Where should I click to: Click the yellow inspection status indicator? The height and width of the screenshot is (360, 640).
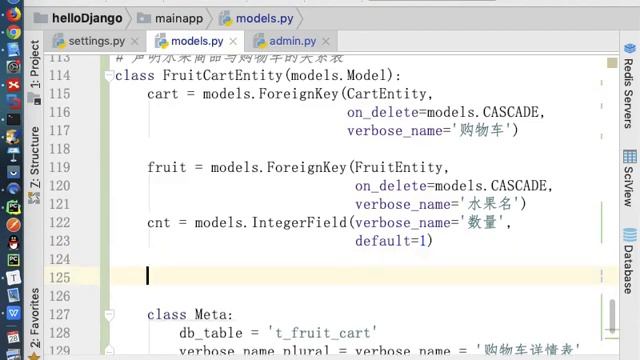coord(612,63)
